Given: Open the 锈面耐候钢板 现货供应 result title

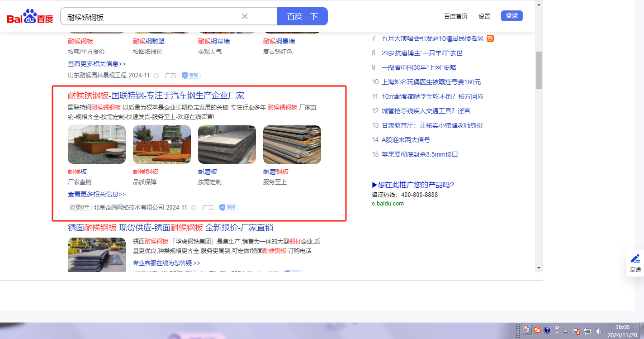Looking at the screenshot, I should (x=170, y=228).
